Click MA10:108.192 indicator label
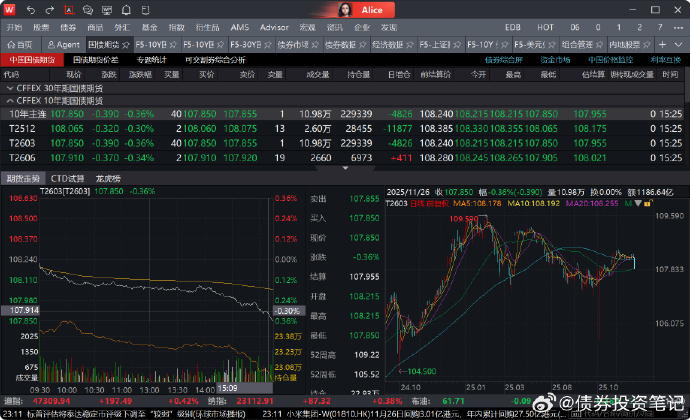Viewport: 690px width, 420px height. click(533, 203)
